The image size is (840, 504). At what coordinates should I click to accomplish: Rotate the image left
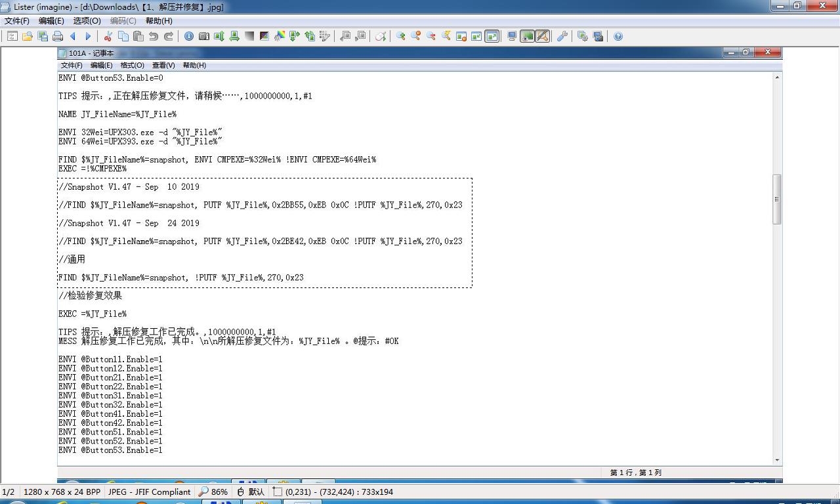coord(345,36)
